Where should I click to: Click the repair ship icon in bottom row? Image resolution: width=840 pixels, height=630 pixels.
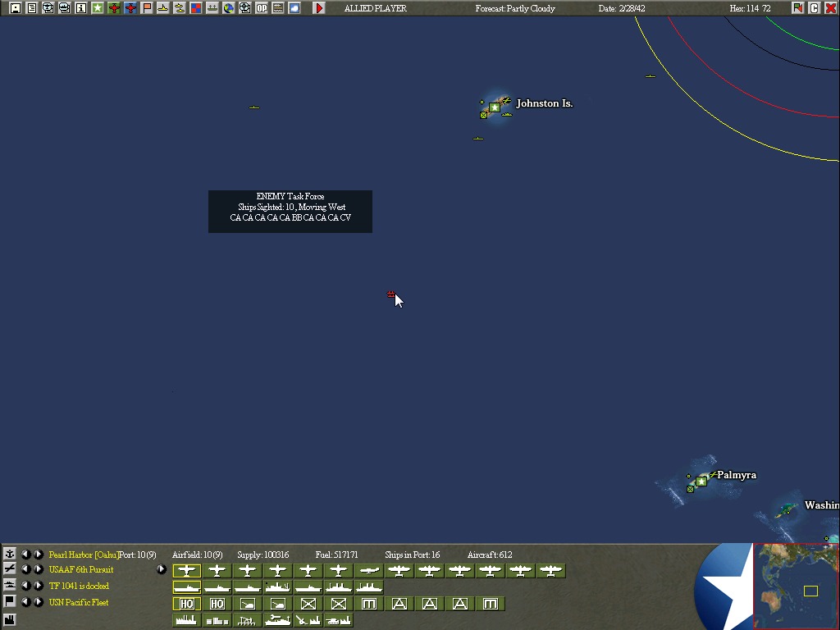[x=277, y=620]
